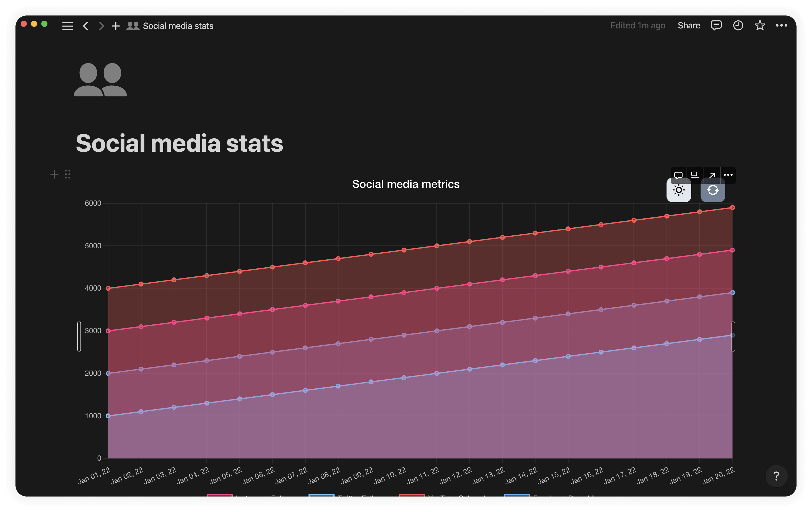Add a new page from top bar
This screenshot has height=512, width=812.
pyautogui.click(x=116, y=26)
